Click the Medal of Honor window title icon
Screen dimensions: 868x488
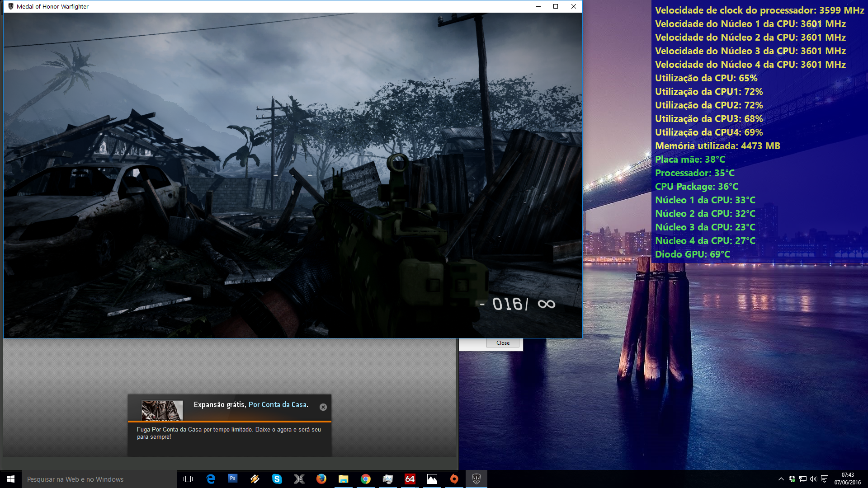point(11,6)
